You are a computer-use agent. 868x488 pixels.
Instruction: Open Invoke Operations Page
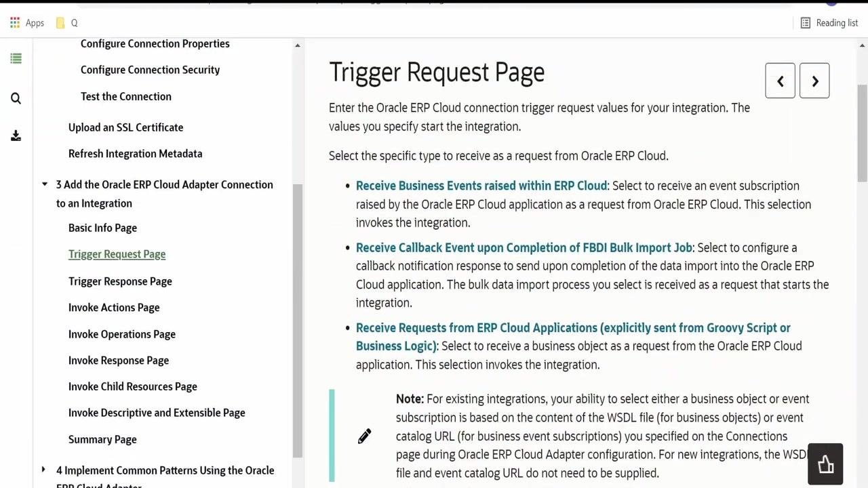[121, 334]
